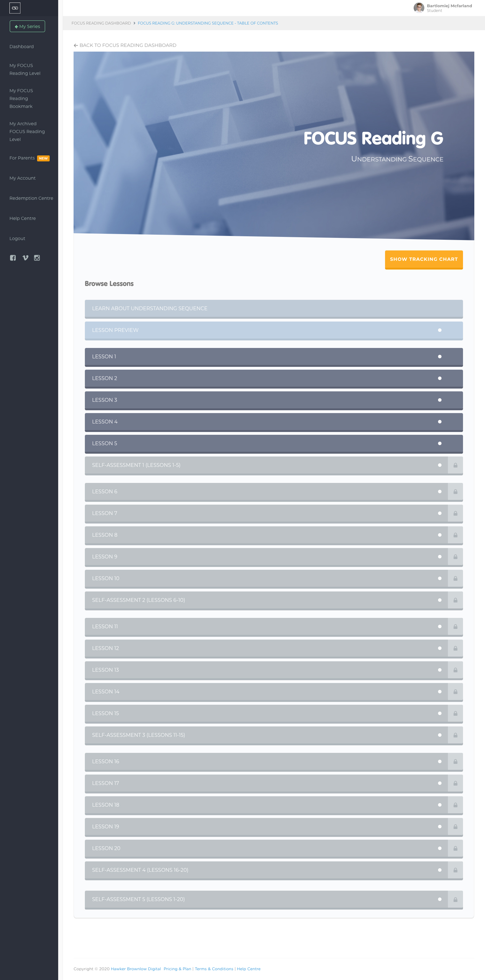485x980 pixels.
Task: Click Bartlomiej Mcfarland's profile avatar
Action: click(418, 8)
